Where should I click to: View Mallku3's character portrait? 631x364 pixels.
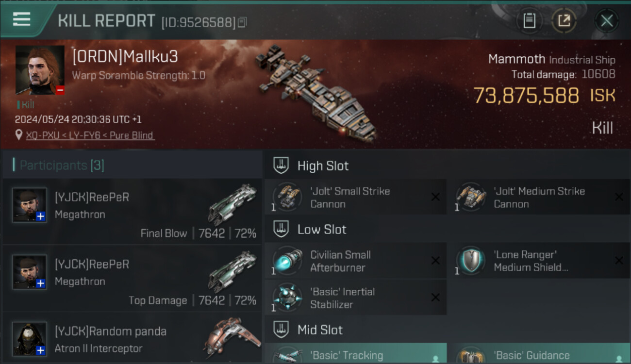[x=40, y=70]
